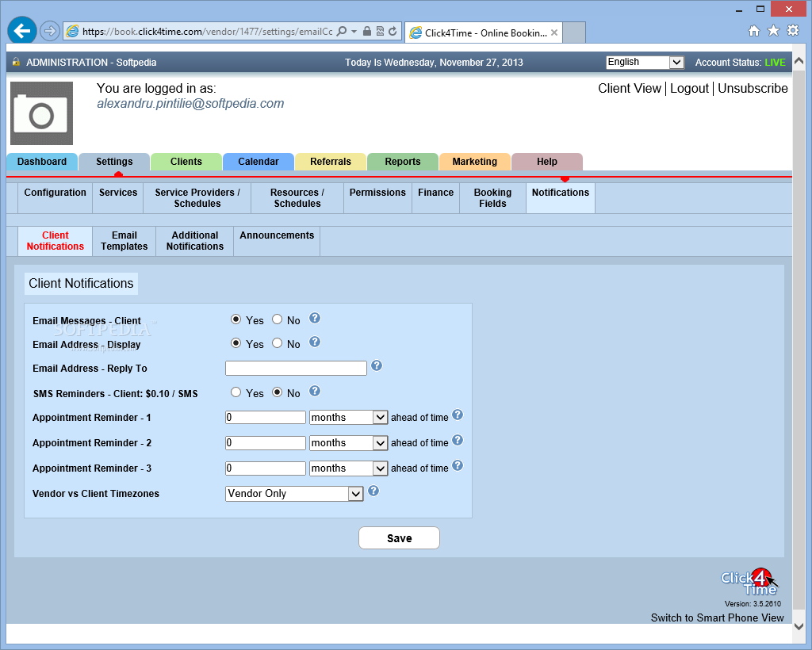Click the Client View link

click(x=629, y=89)
